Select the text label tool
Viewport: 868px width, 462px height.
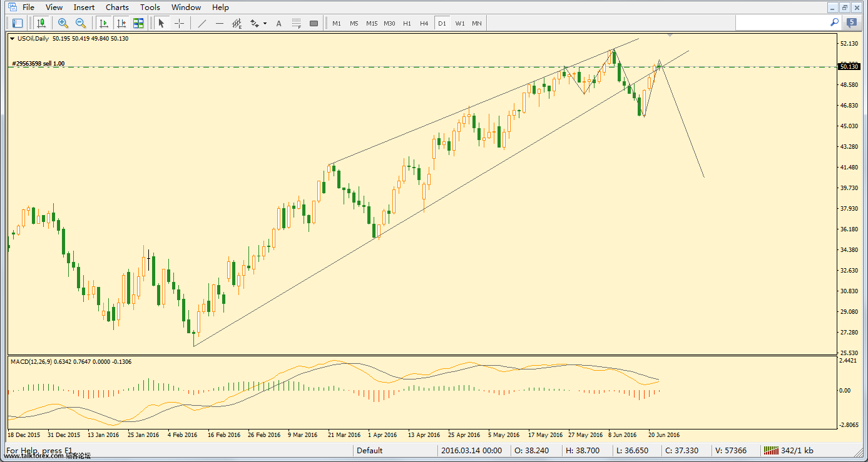coord(314,23)
